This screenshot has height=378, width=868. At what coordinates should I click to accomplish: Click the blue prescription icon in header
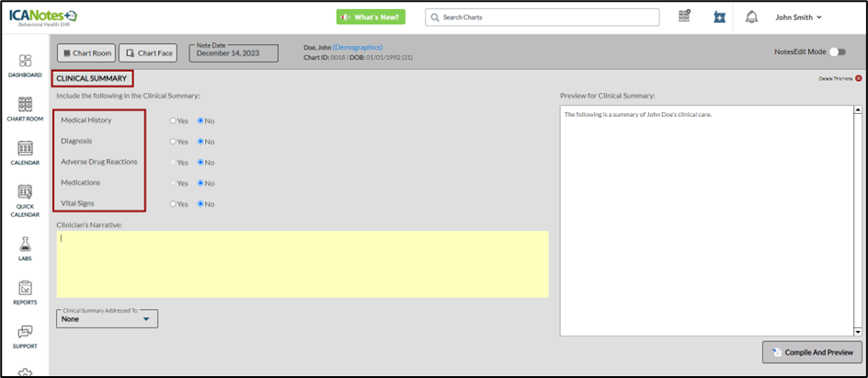point(719,17)
